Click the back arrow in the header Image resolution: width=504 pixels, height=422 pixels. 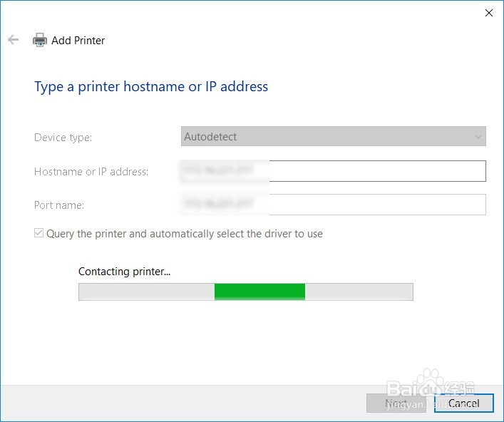click(x=13, y=40)
